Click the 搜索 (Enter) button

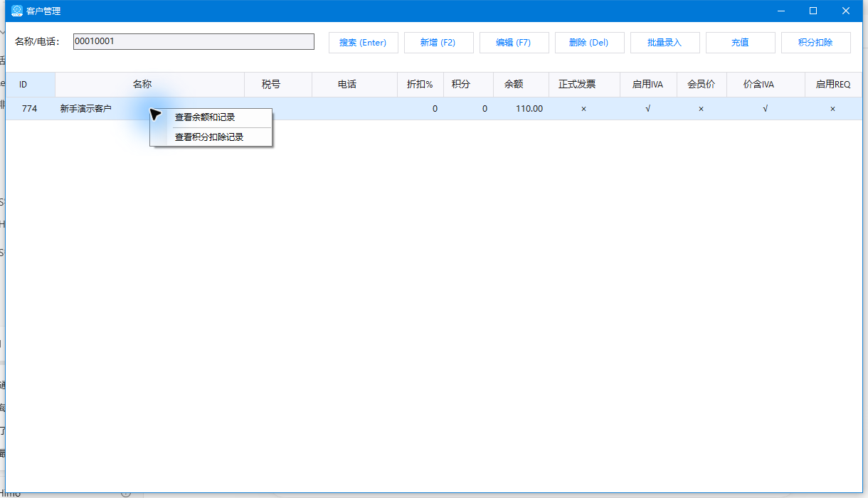363,43
